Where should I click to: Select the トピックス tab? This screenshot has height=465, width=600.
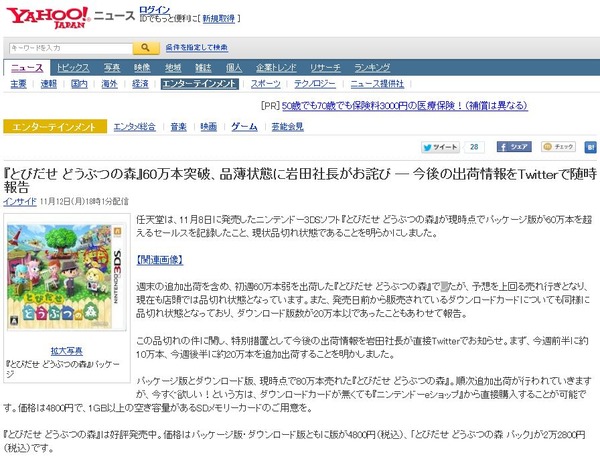(x=73, y=68)
